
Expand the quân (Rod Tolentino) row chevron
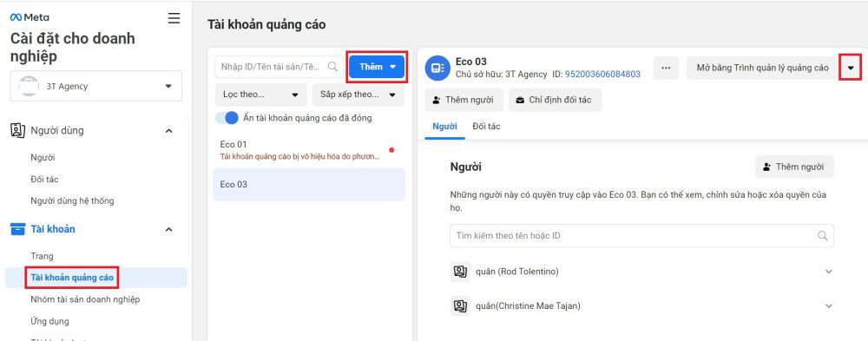829,272
